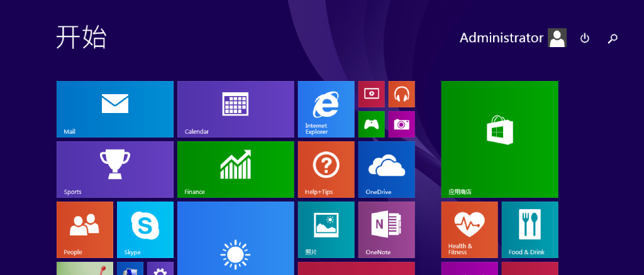Image resolution: width=644 pixels, height=275 pixels.
Task: Open the Music headphones tile
Action: (402, 94)
